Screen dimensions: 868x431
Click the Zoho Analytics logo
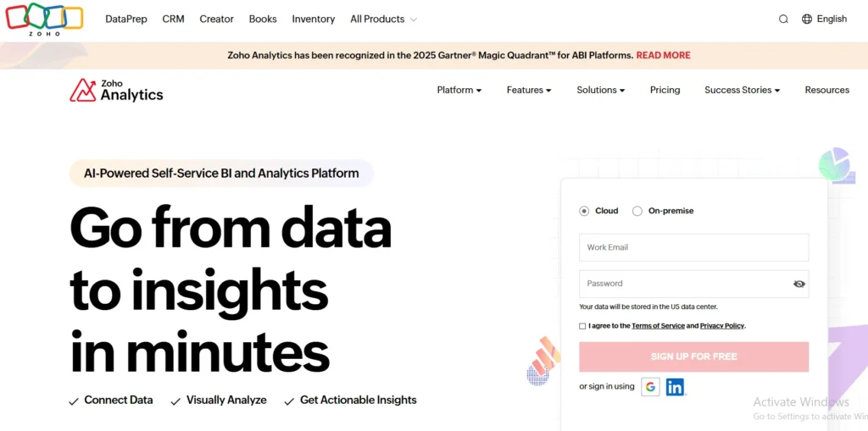click(116, 91)
